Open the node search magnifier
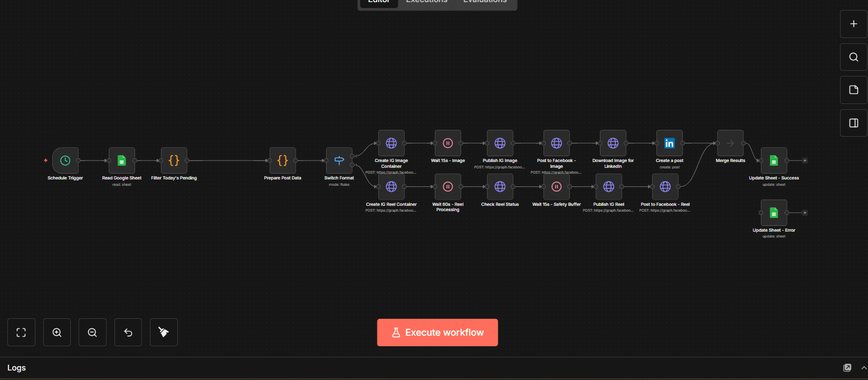Screen dimensions: 868x380 click(x=854, y=57)
